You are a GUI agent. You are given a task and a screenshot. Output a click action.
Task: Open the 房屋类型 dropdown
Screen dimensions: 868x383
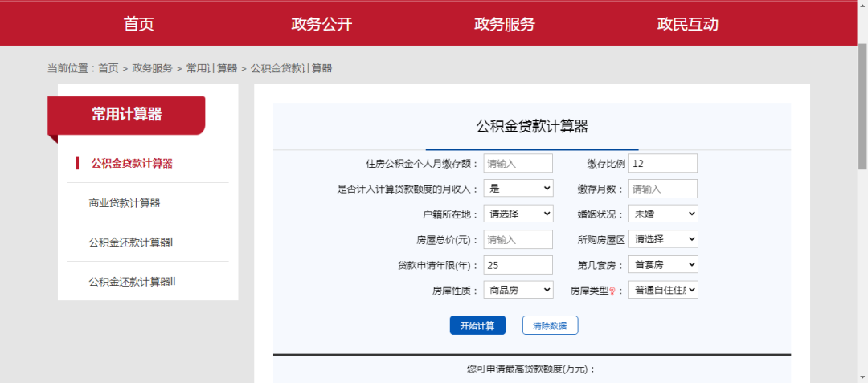pyautogui.click(x=663, y=290)
